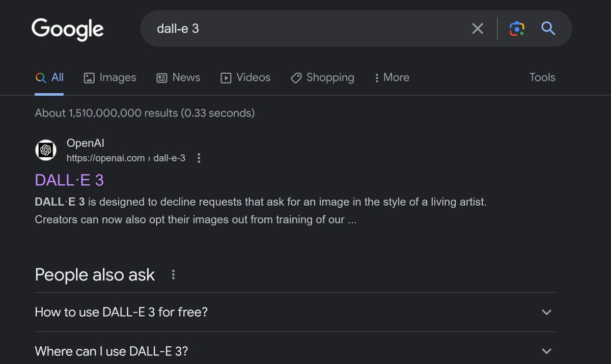Click inside the dall-e 3 search field

(305, 29)
